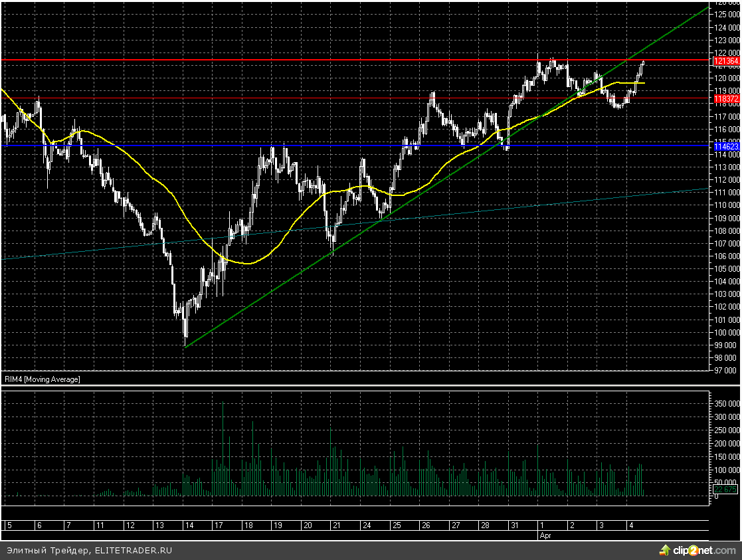This screenshot has height=560, width=742.
Task: Click the red 121364 price marker
Action: 725,61
